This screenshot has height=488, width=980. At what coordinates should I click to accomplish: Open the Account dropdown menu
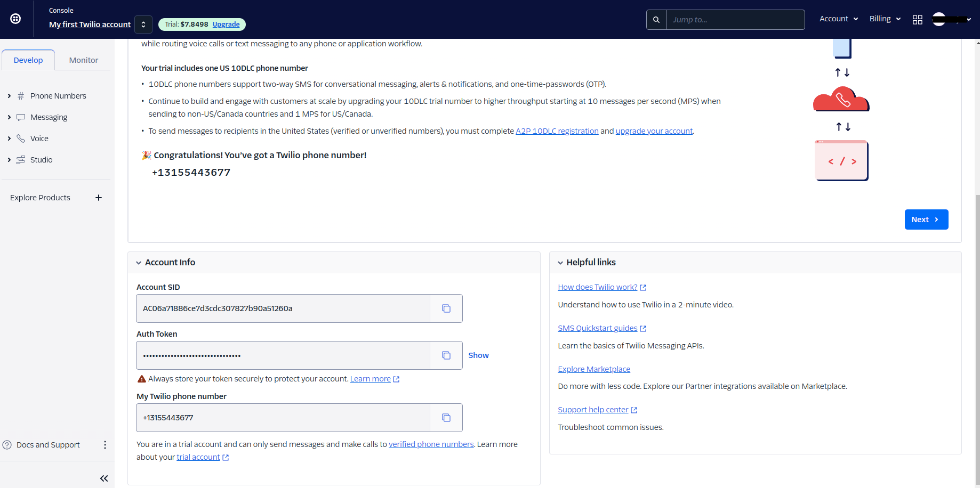839,19
